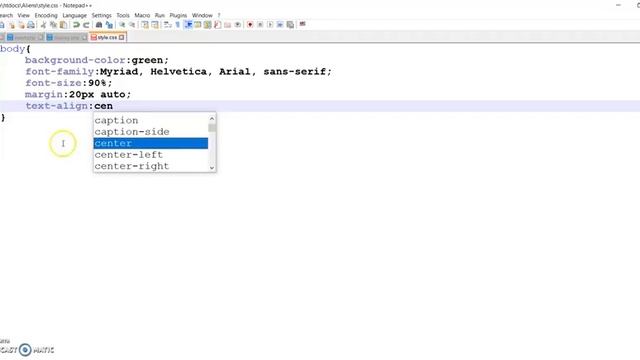Toggle synchronize vertical scrolling icon

point(144,25)
